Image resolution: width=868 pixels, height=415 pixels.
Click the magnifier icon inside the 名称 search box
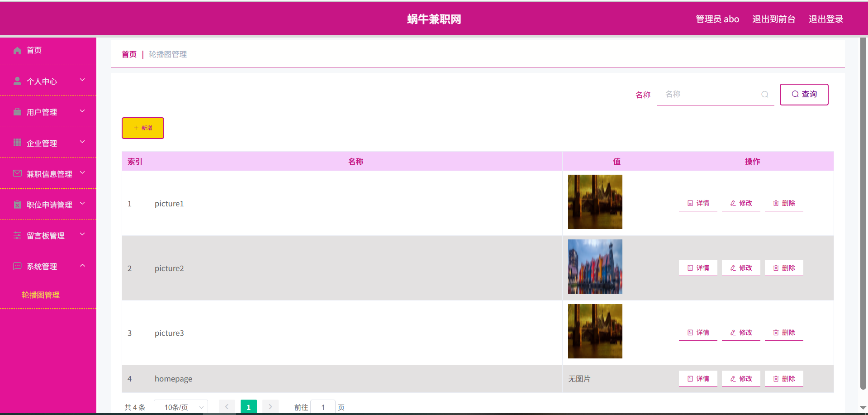click(764, 94)
